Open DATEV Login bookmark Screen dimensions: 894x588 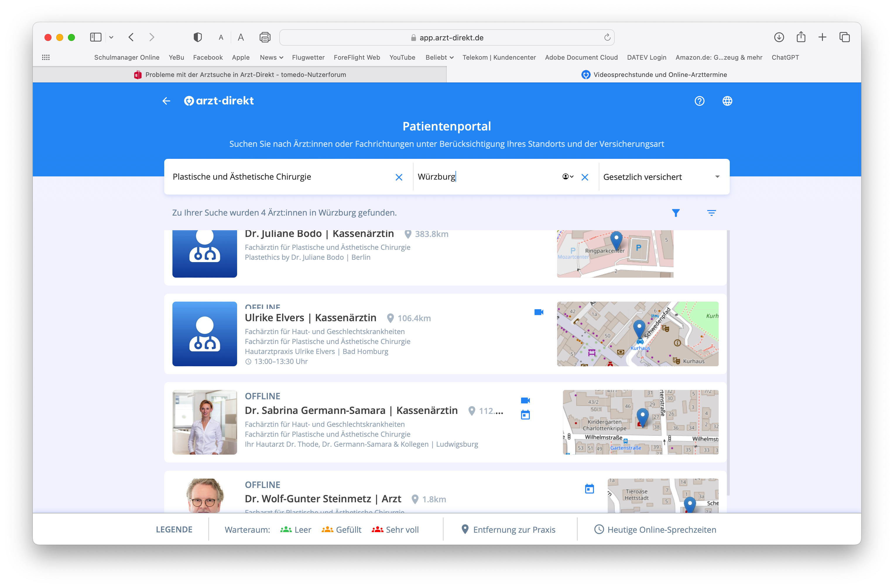click(x=646, y=57)
